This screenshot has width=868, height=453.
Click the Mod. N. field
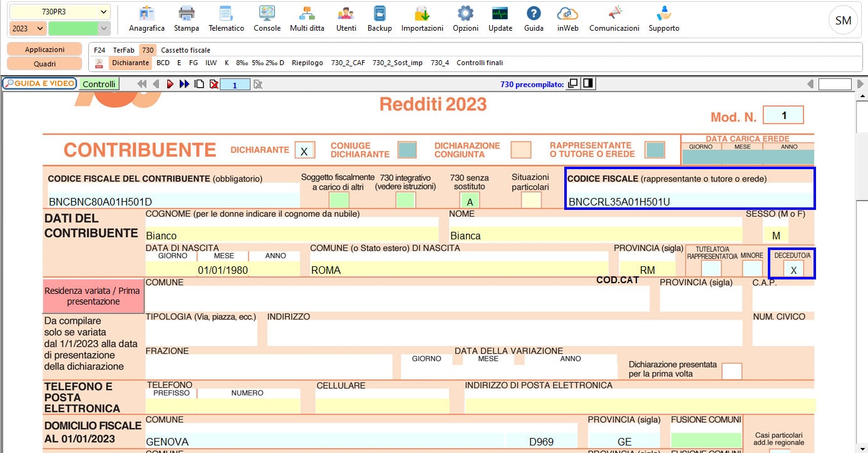(783, 115)
